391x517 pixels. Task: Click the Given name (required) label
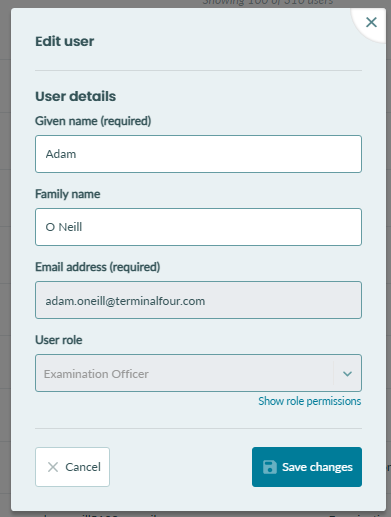pyautogui.click(x=93, y=121)
